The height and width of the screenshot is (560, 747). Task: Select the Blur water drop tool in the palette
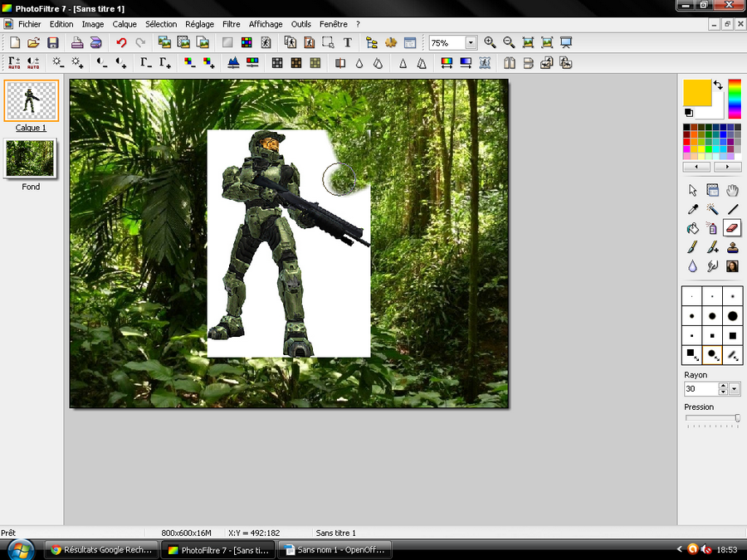(x=693, y=266)
